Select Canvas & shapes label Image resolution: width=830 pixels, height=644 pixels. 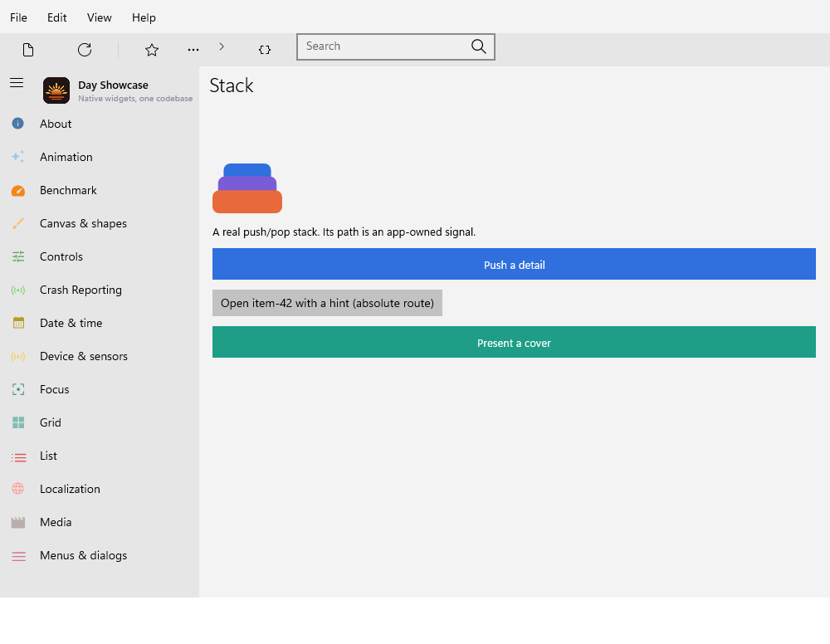[x=83, y=224]
